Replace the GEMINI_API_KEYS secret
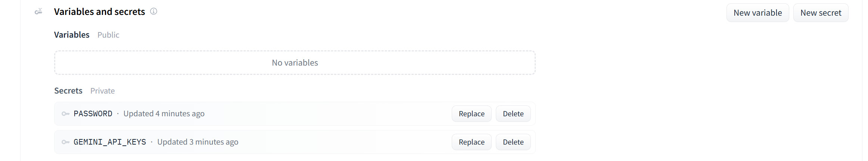Viewport: 868px width, 161px height. coord(471,142)
